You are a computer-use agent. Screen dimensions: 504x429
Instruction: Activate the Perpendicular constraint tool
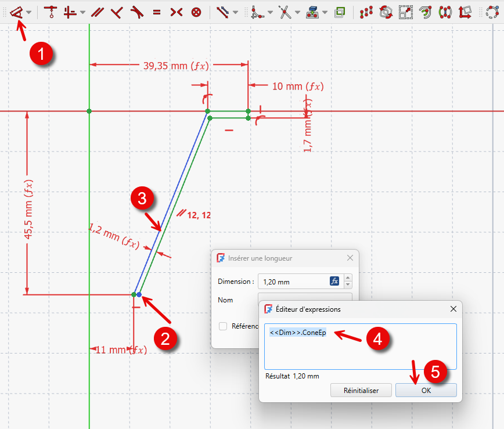click(x=117, y=12)
